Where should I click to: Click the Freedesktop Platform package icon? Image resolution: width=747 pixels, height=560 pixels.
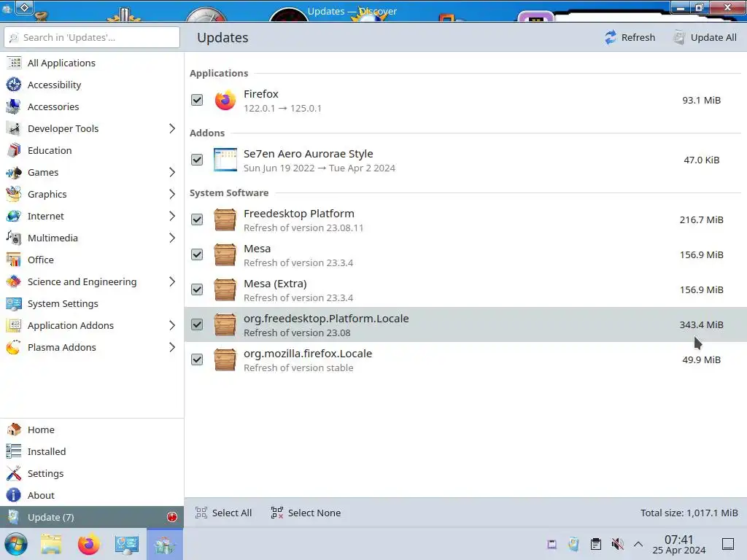(225, 219)
